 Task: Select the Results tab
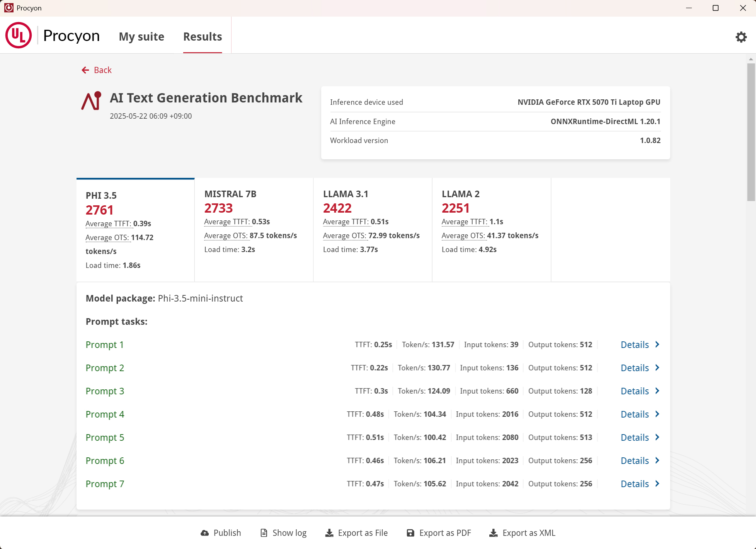pos(203,37)
